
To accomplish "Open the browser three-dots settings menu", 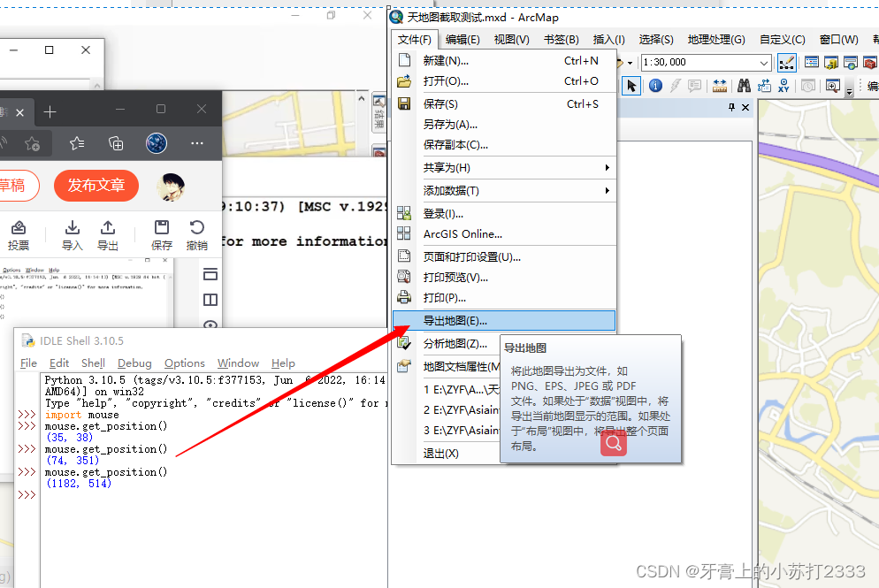I will (x=197, y=143).
